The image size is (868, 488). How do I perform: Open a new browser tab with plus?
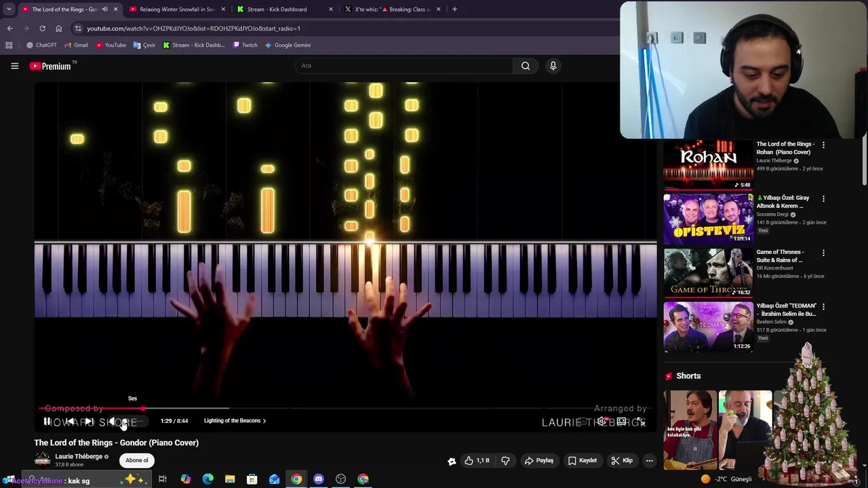(x=454, y=9)
